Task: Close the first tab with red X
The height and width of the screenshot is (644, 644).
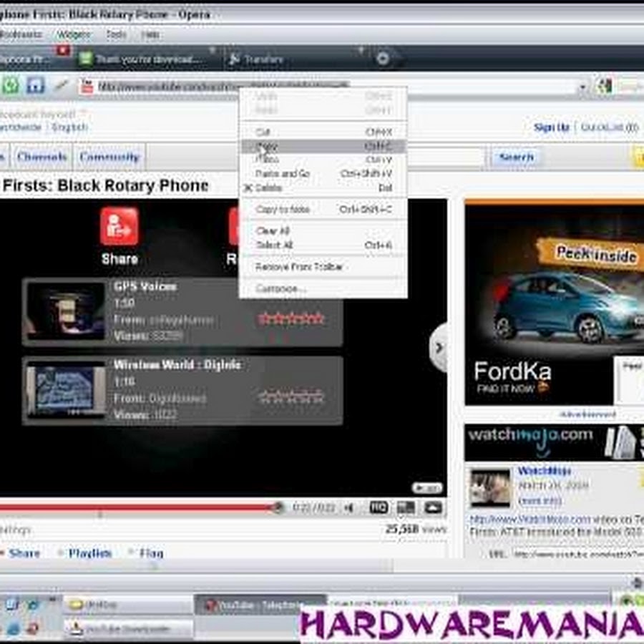Action: coord(63,51)
